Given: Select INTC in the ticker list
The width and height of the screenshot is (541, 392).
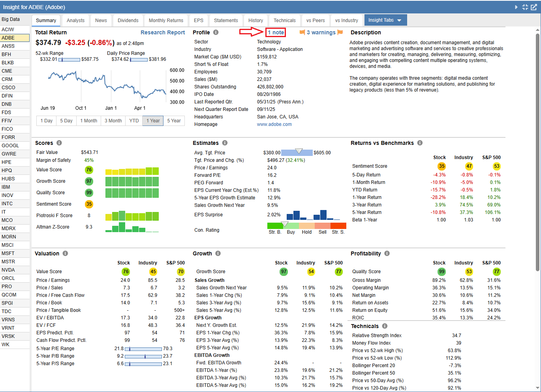Looking at the screenshot, I should (15, 204).
